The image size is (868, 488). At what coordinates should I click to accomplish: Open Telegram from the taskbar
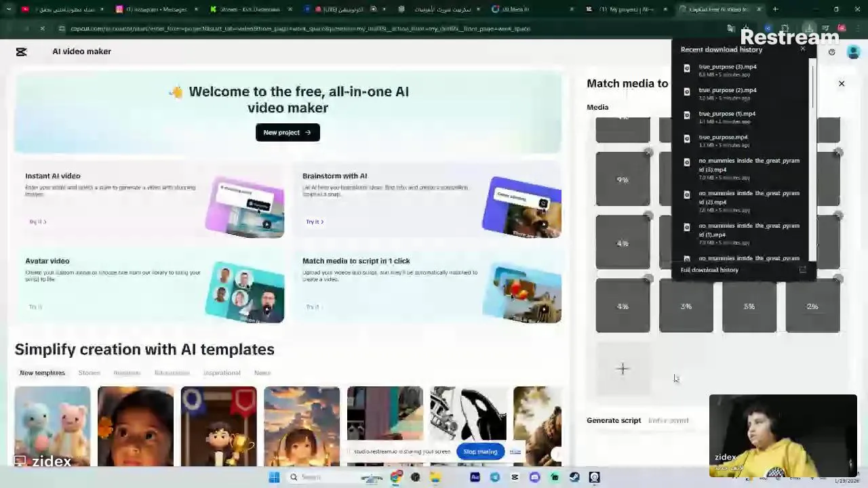494,477
